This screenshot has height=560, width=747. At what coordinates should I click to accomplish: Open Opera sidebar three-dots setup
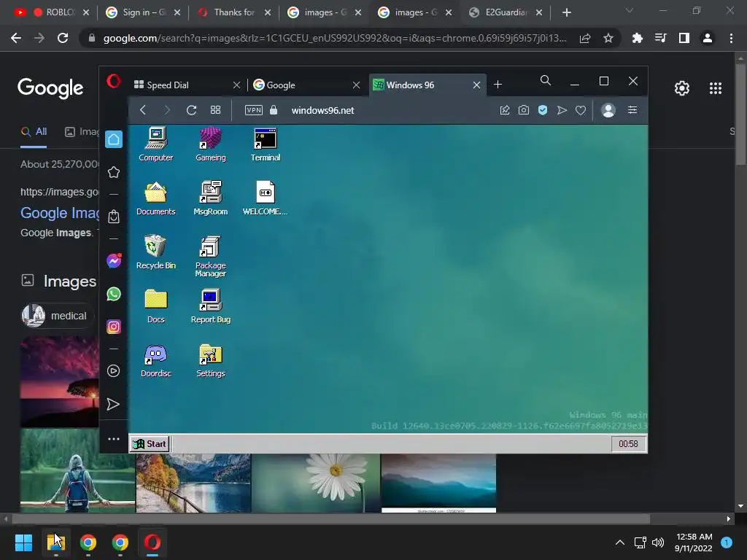pyautogui.click(x=113, y=439)
